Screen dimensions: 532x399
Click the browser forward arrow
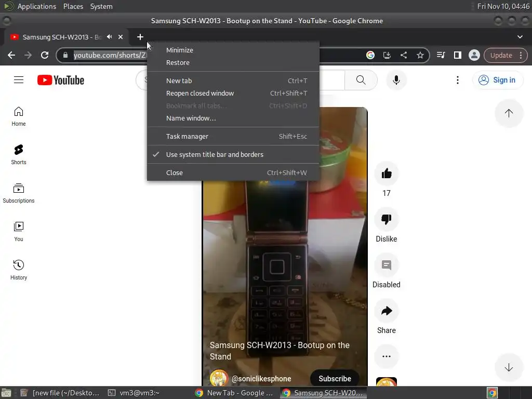click(x=28, y=55)
